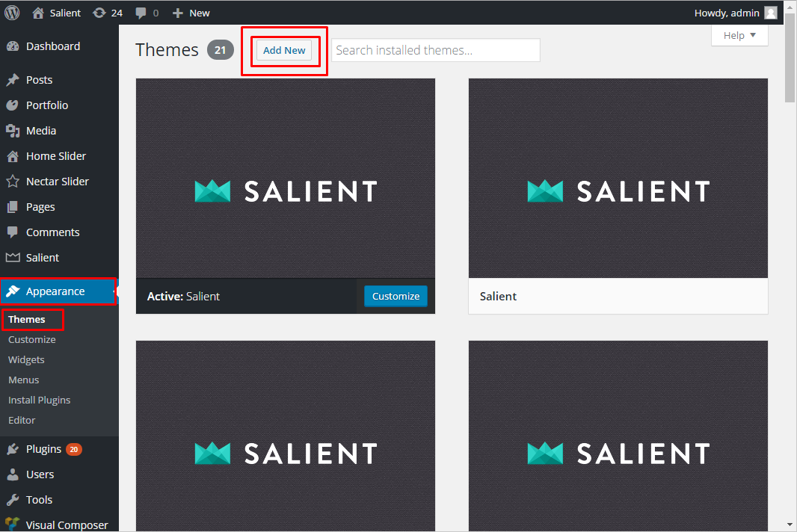The height and width of the screenshot is (532, 797).
Task: Click the 20 plugin updates badge
Action: tap(74, 449)
